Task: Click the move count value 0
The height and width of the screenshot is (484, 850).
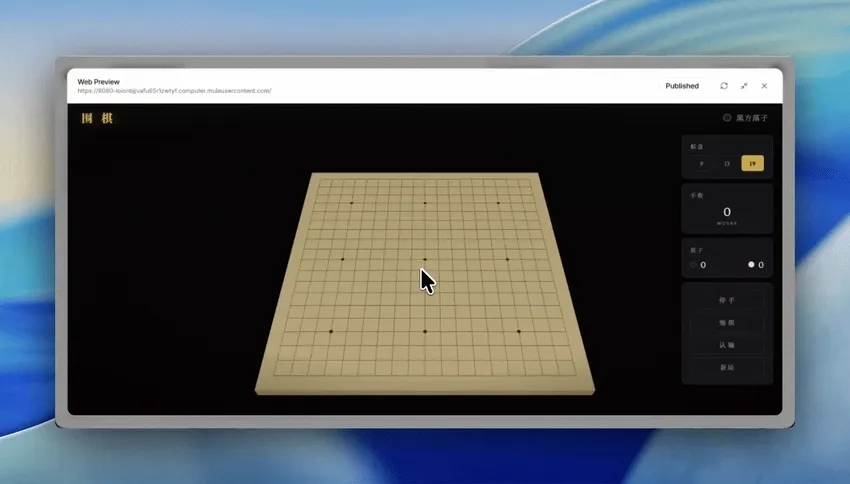Action: pos(727,212)
